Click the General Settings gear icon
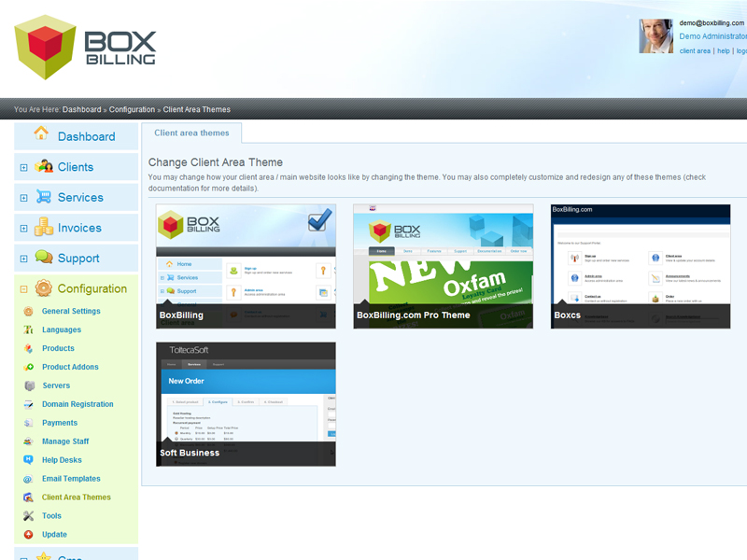 click(x=29, y=312)
